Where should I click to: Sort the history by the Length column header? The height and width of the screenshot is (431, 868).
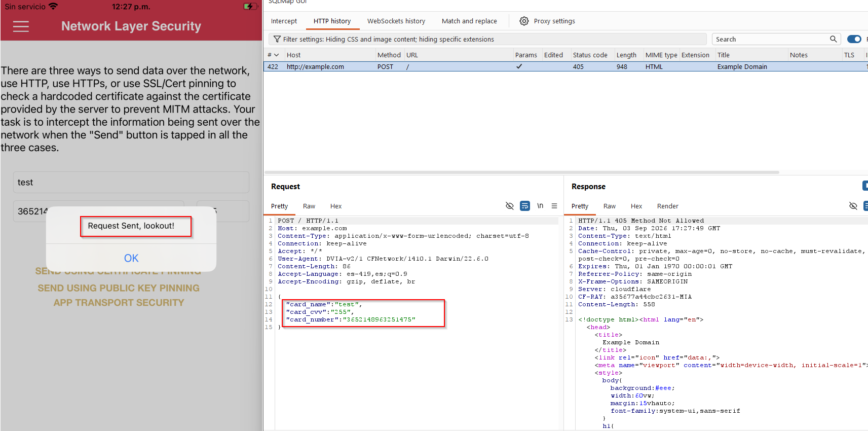pyautogui.click(x=627, y=55)
